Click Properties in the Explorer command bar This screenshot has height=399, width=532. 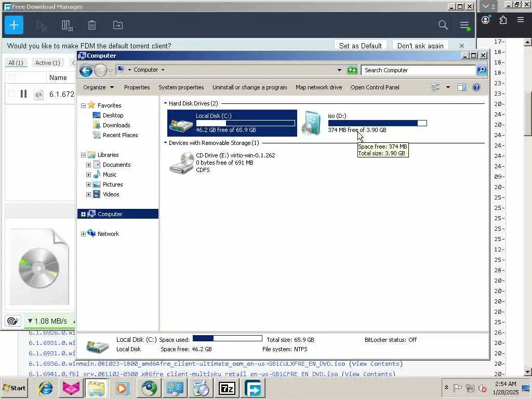[137, 87]
